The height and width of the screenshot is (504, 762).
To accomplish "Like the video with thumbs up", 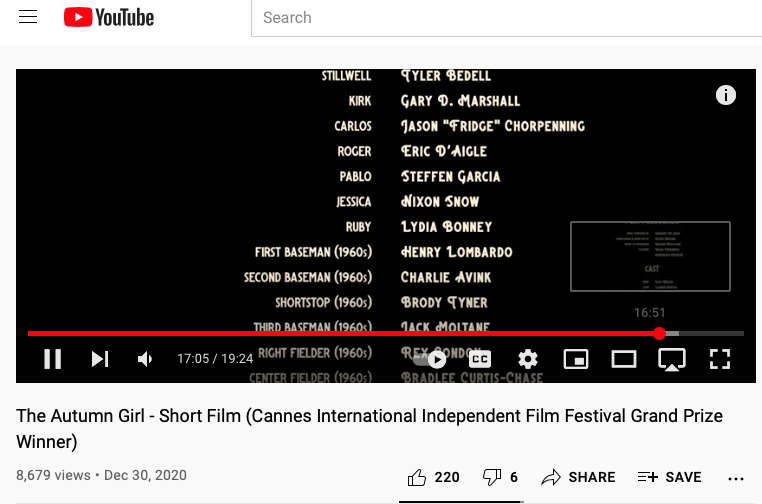I will [416, 477].
